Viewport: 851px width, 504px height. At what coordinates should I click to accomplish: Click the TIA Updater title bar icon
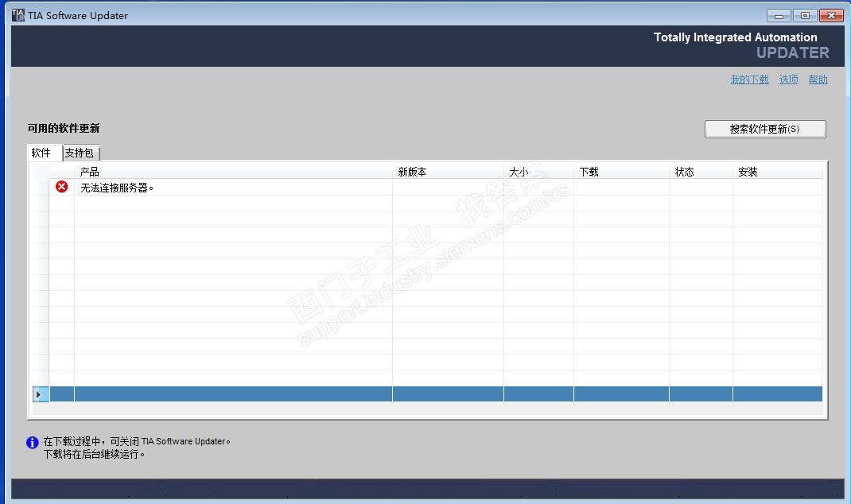click(x=18, y=15)
